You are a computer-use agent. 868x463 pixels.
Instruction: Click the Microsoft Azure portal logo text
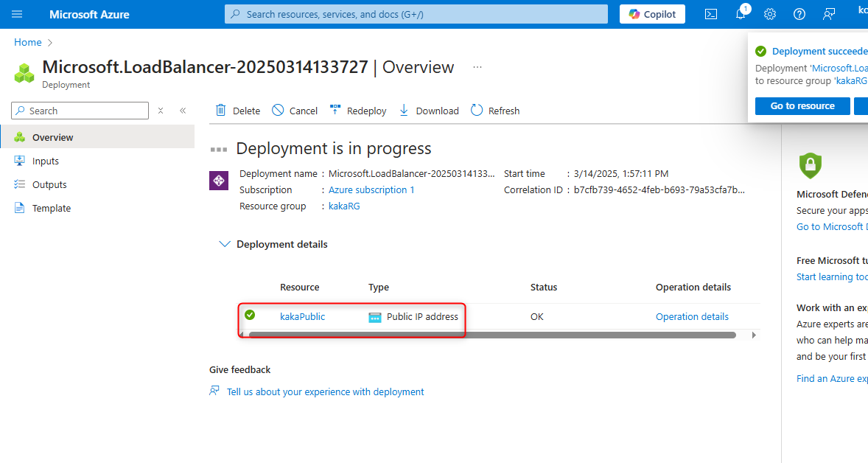(x=89, y=15)
